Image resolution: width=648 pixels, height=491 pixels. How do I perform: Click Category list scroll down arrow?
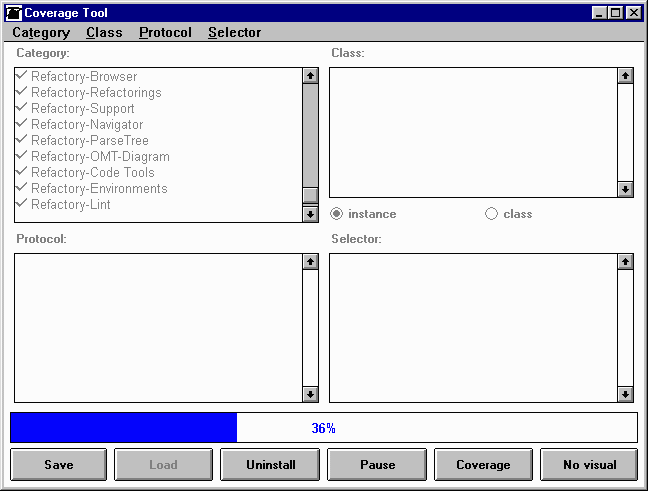coord(310,214)
